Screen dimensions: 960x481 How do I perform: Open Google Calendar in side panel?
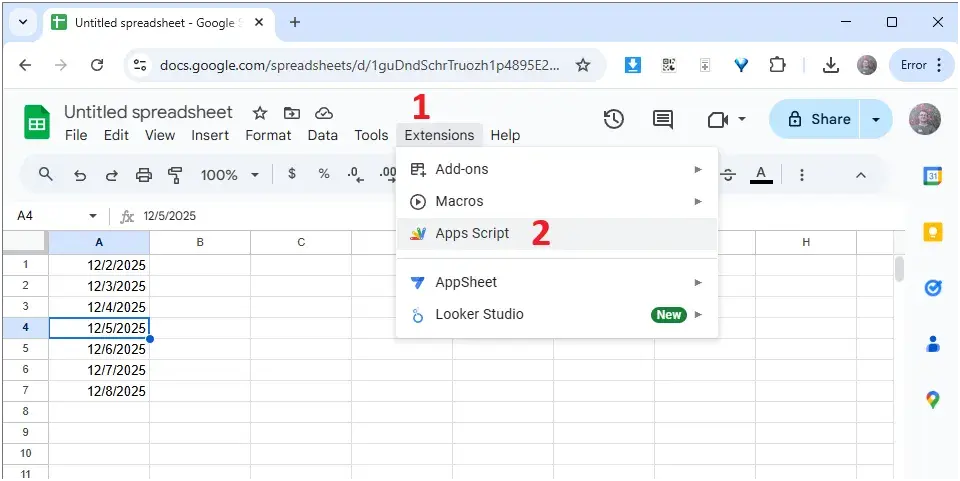coord(932,176)
